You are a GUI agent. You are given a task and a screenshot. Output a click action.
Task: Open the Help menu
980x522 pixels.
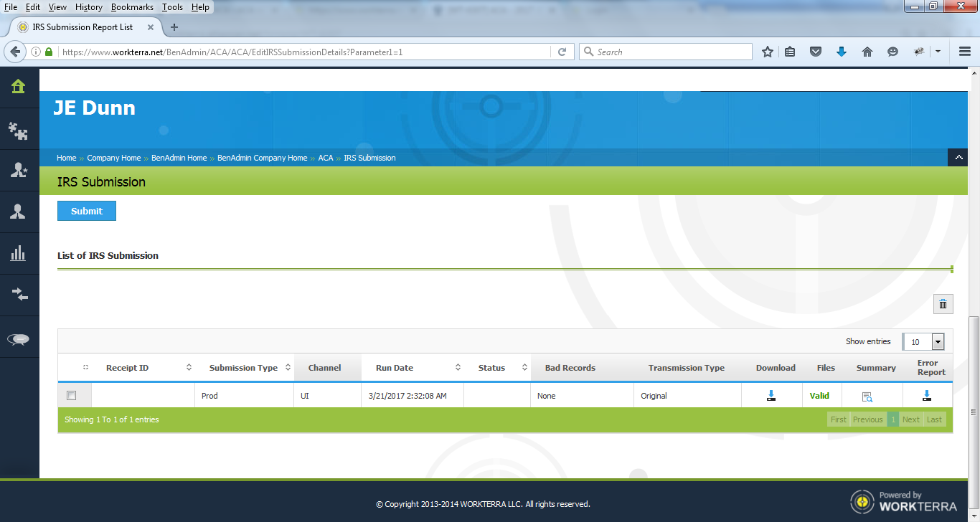pos(201,6)
